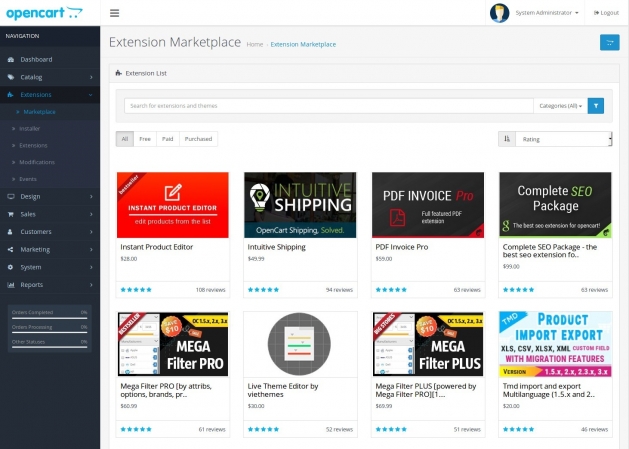Open the Mega Filter PRO thumbnail

(172, 344)
